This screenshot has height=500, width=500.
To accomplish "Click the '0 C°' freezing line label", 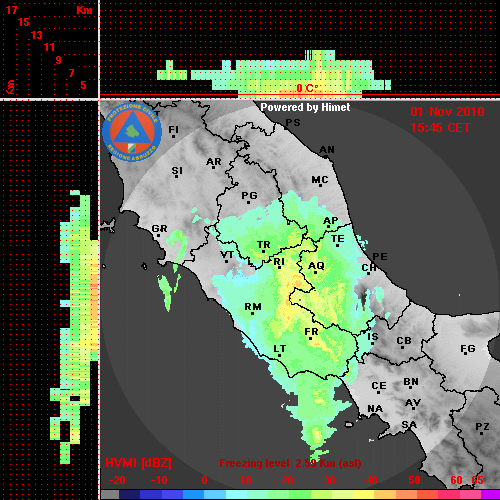I will coord(307,88).
